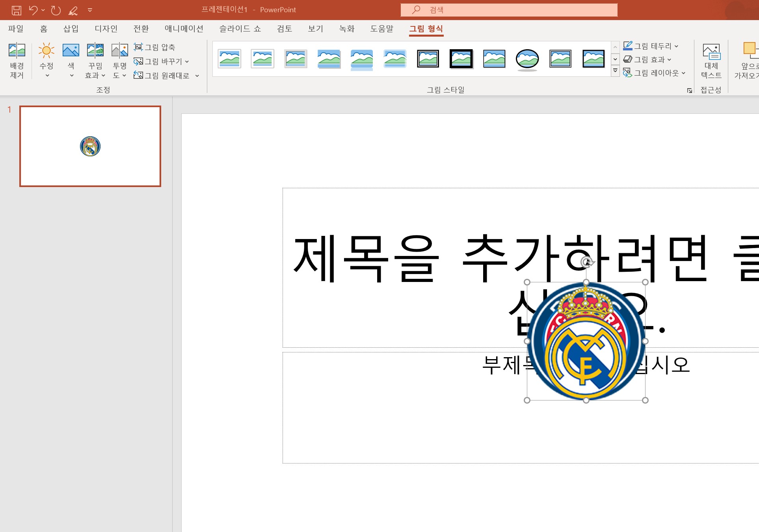
Task: Open the 그림 테두리 border dropdown
Action: pyautogui.click(x=651, y=46)
